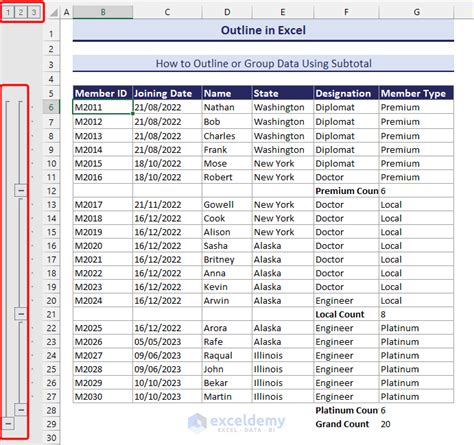474x445 pixels.
Task: Collapse the Platinum Count group at row 28
Action: click(x=21, y=410)
